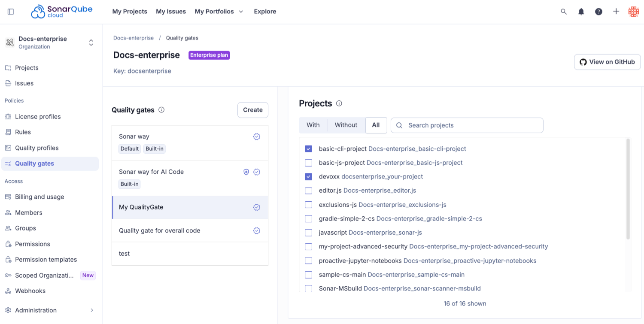Switch to the With projects tab

(x=313, y=125)
